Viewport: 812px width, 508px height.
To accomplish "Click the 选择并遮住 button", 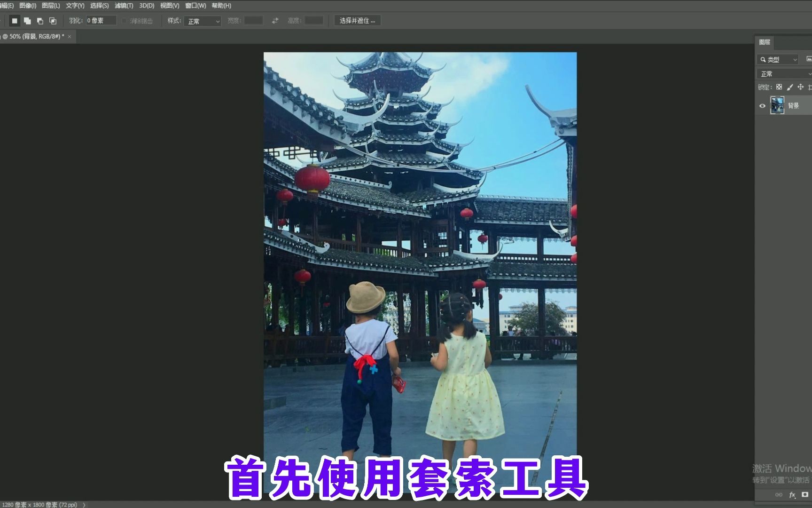I will coord(357,20).
